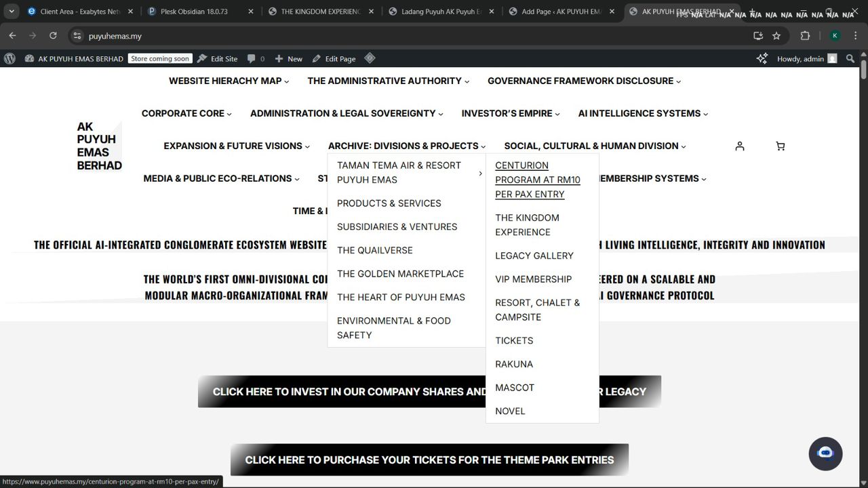Click Edit Page in the admin bar

(334, 59)
